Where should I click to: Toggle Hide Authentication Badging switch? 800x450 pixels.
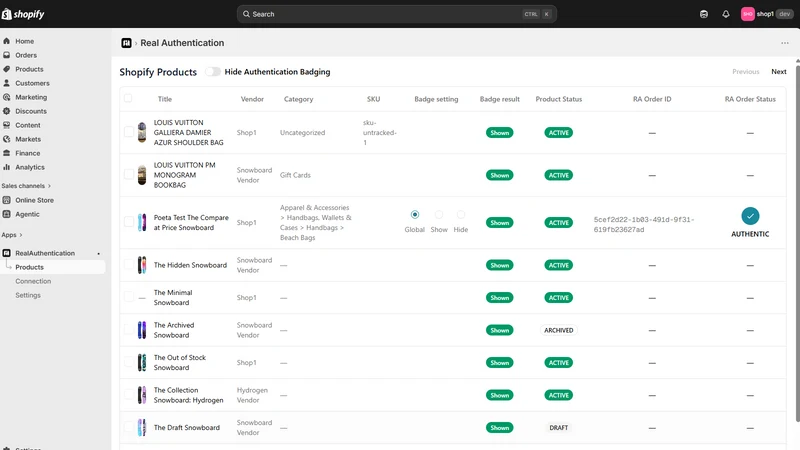coord(213,72)
